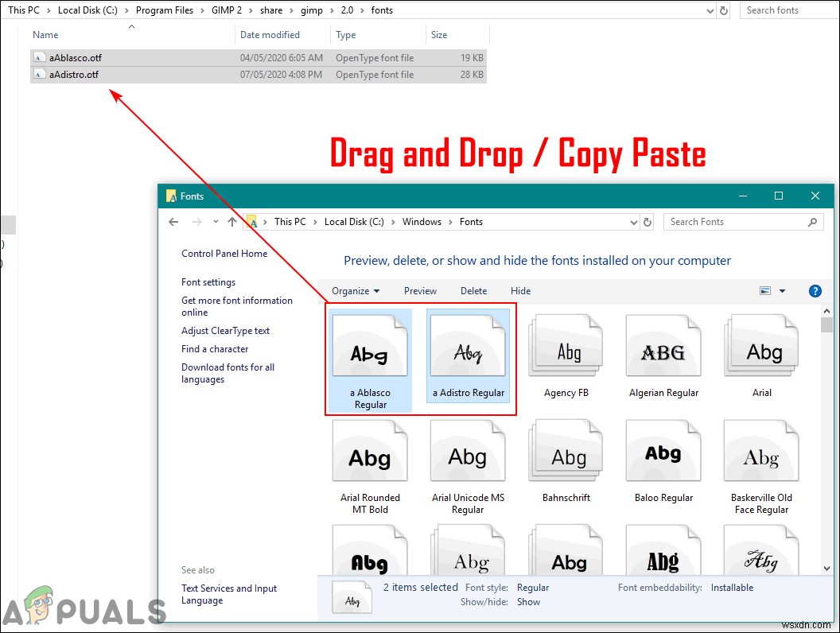Click "Windows" in the Fonts window breadcrumb path
The image size is (840, 633).
[422, 222]
